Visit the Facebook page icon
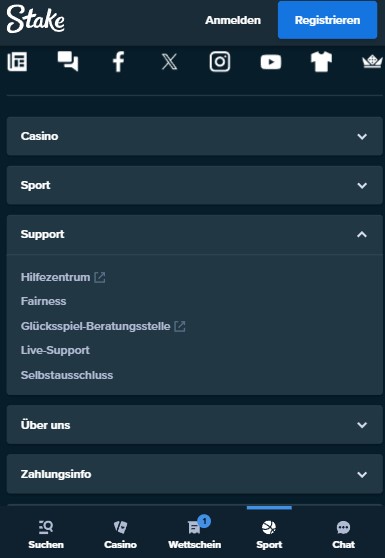The height and width of the screenshot is (558, 385). point(118,62)
